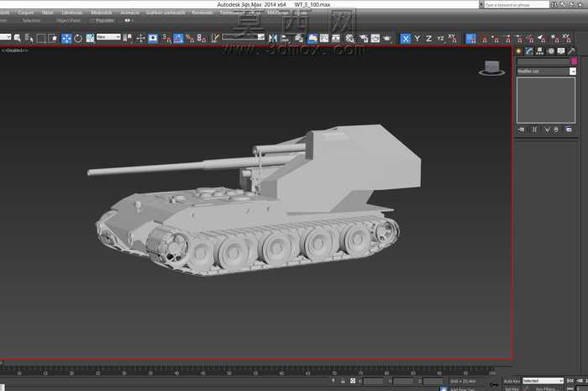Toggle Angle Snap button
Image resolution: width=588 pixels, height=391 pixels.
178,39
